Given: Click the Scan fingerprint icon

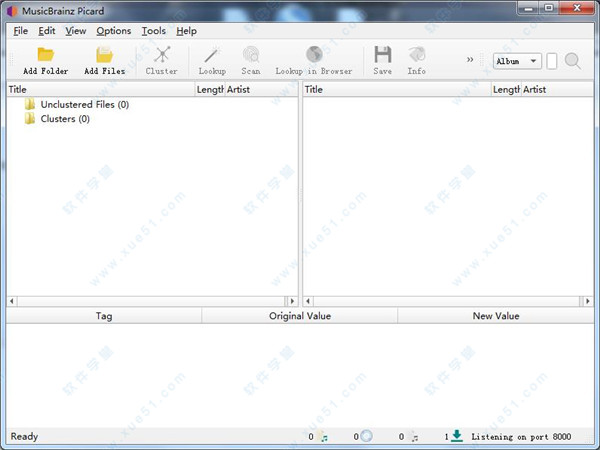Looking at the screenshot, I should pos(251,55).
